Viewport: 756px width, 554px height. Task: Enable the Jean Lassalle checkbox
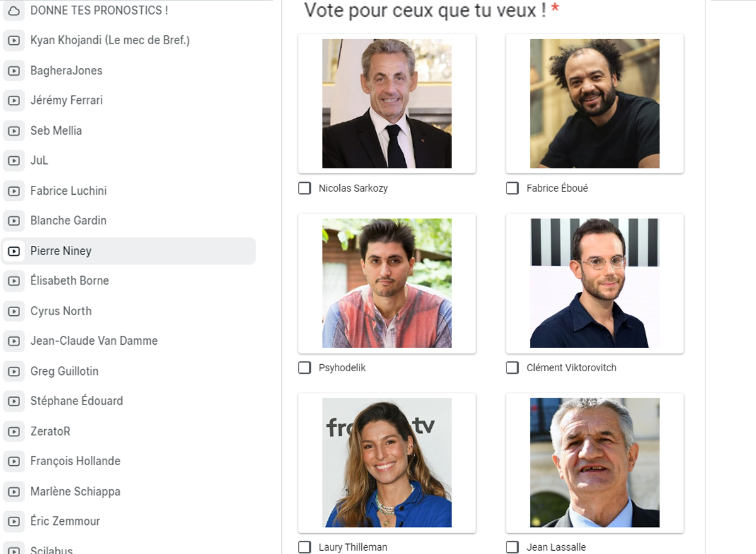point(512,547)
